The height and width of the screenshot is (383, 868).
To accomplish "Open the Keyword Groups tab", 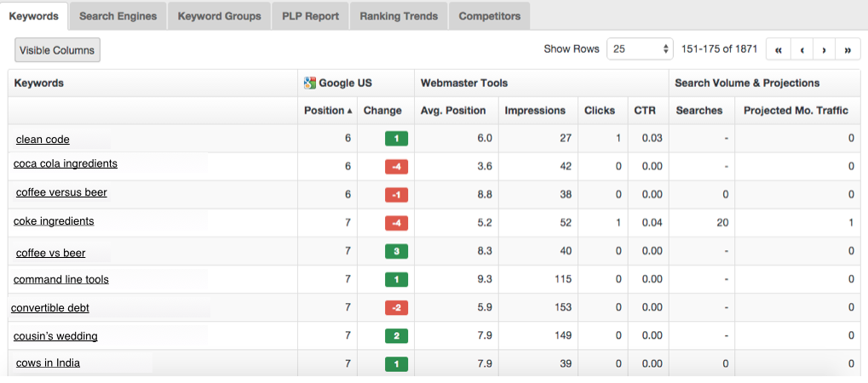I will point(220,16).
